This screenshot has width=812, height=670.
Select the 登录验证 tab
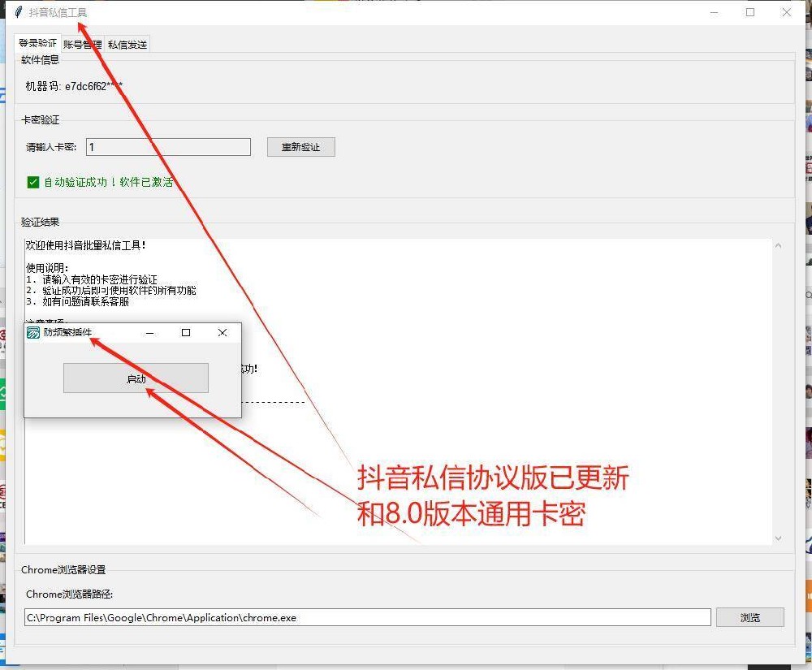(x=38, y=44)
